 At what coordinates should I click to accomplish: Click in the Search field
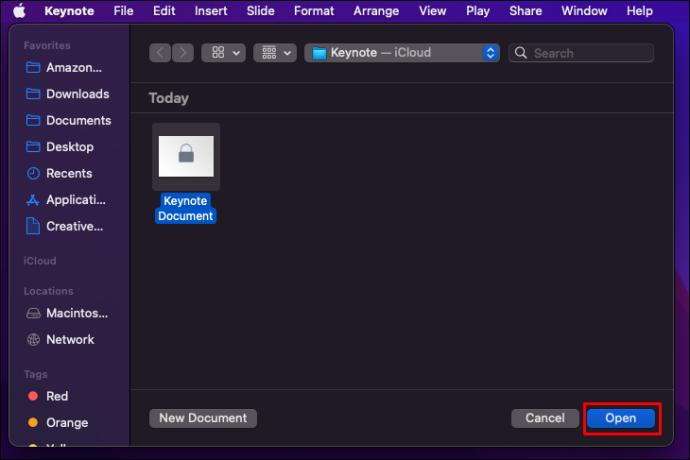[581, 53]
